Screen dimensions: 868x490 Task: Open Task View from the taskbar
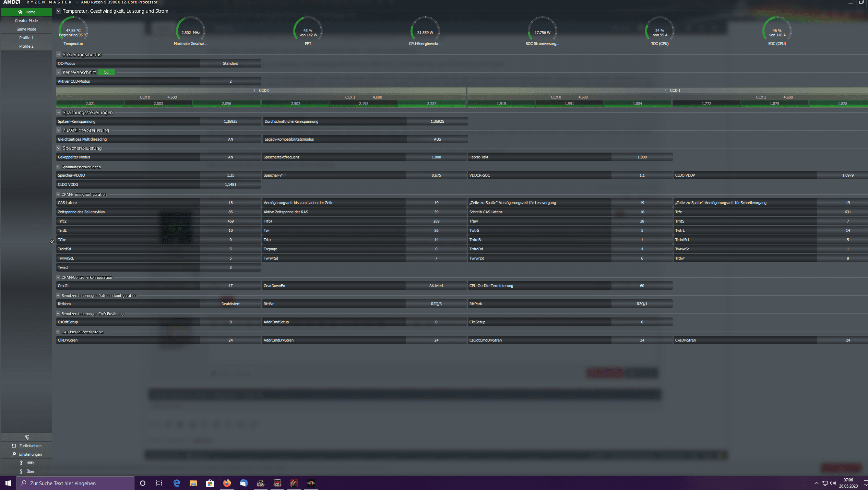[x=159, y=483]
